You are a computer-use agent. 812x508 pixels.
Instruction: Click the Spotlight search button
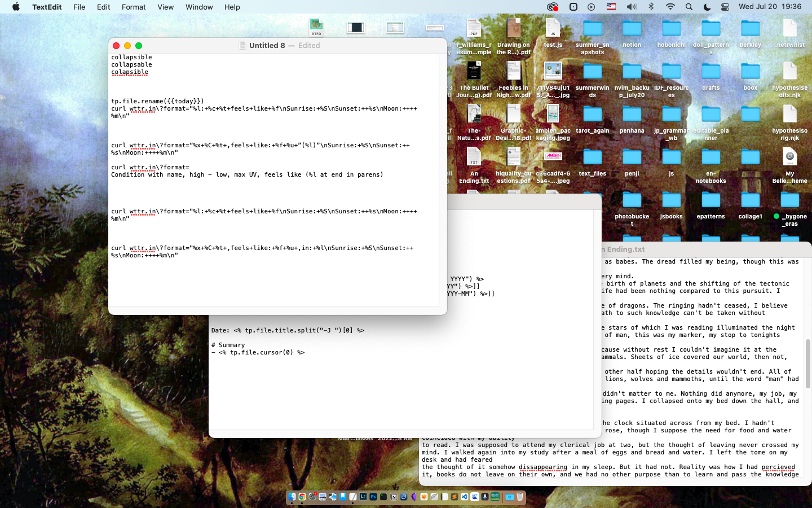pyautogui.click(x=689, y=7)
